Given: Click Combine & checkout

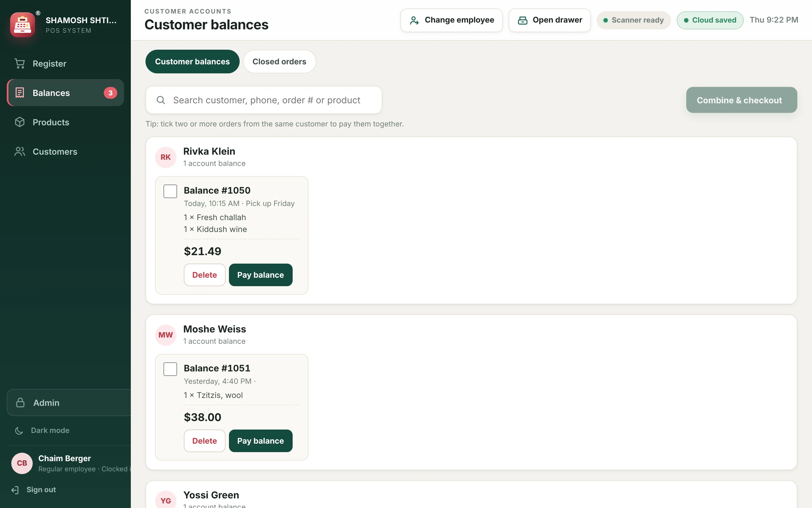Looking at the screenshot, I should click(x=741, y=100).
